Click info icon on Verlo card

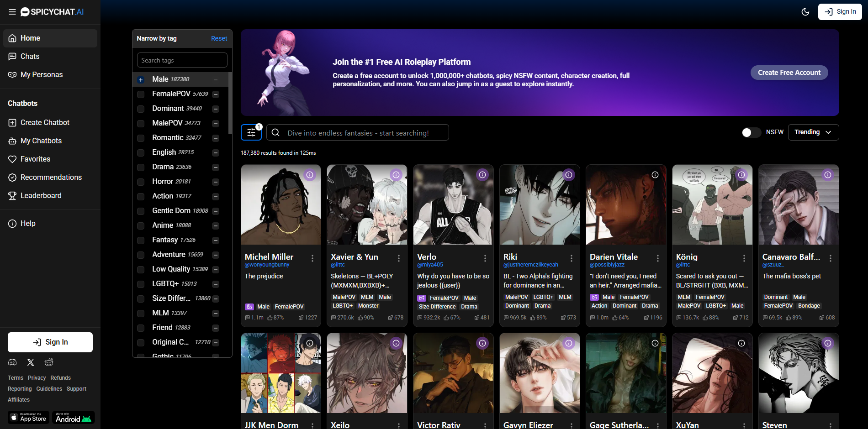[x=482, y=175]
